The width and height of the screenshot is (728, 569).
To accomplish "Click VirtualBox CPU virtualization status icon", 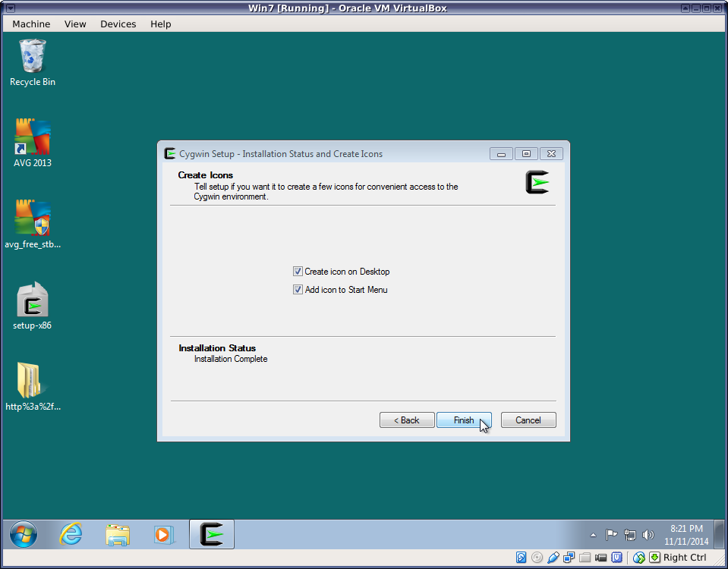I will (x=616, y=558).
